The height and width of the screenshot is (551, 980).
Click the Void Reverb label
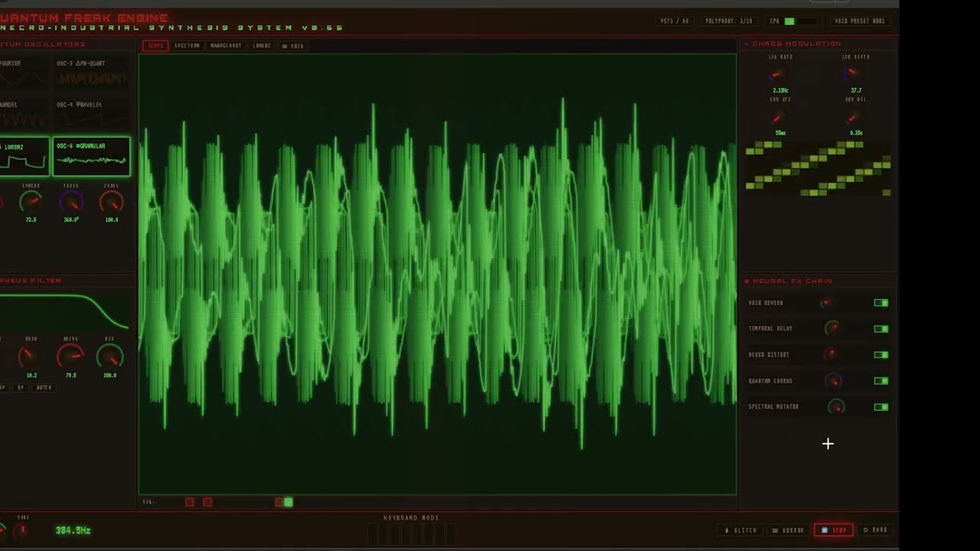pos(766,303)
